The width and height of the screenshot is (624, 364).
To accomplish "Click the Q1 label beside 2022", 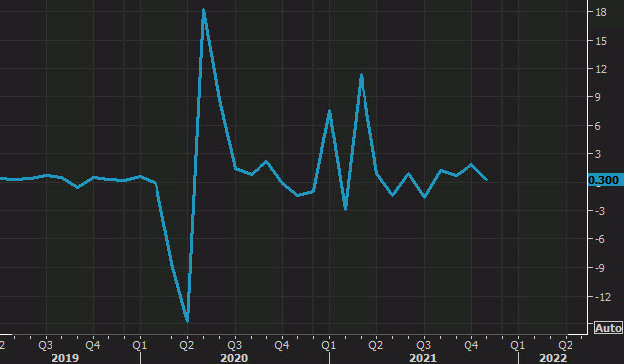I will coord(517,345).
